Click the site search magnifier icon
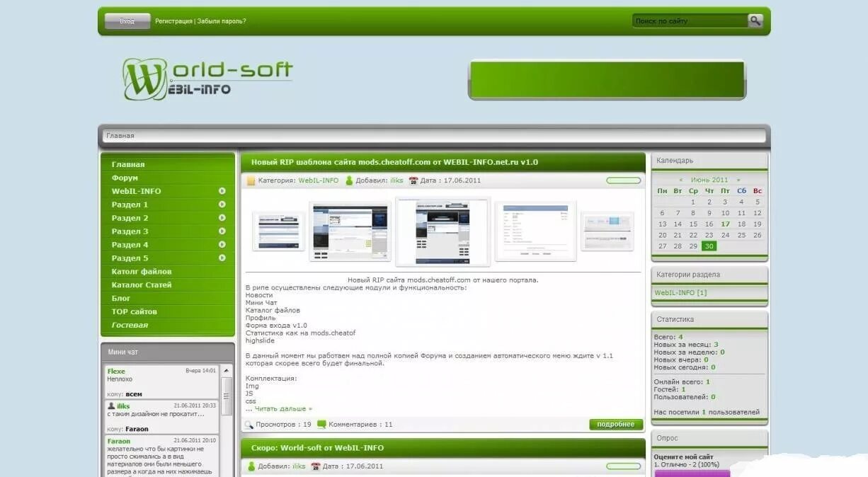This screenshot has width=868, height=477. tap(754, 21)
